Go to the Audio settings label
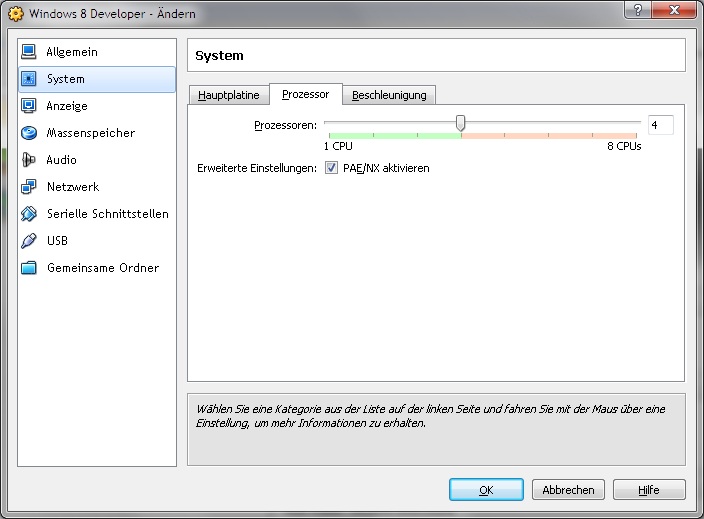This screenshot has width=704, height=519. 62,160
